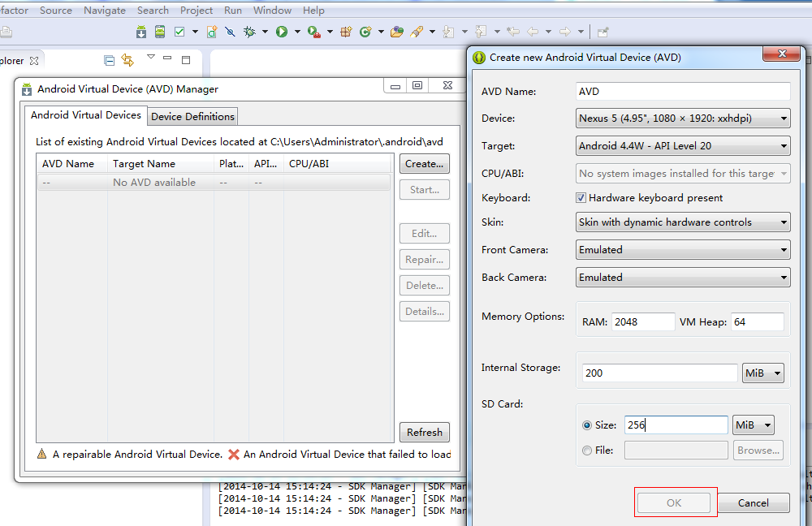Click the AVD Name input field
This screenshot has height=526, width=812.
683,92
